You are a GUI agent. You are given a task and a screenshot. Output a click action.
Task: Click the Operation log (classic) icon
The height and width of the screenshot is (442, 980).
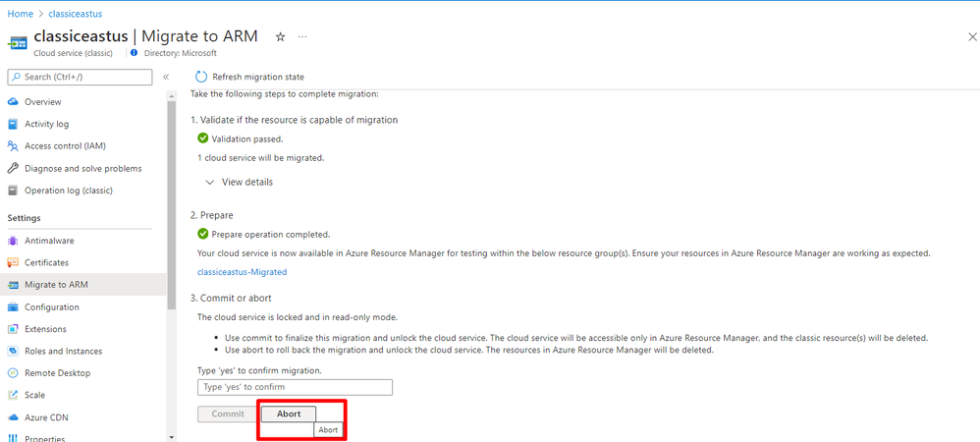click(x=13, y=191)
